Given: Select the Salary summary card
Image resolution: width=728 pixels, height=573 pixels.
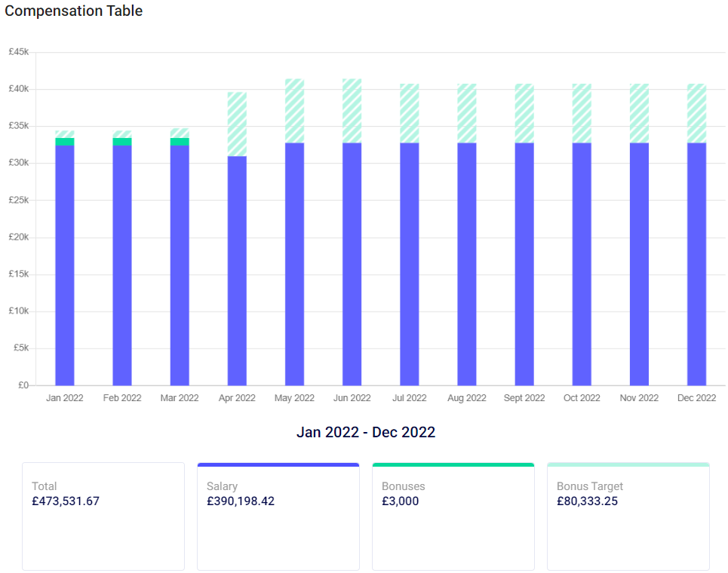Looking at the screenshot, I should pyautogui.click(x=278, y=516).
